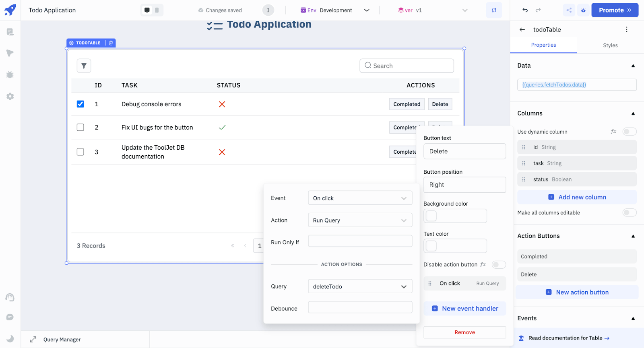Switch to the Properties tab

click(x=543, y=45)
